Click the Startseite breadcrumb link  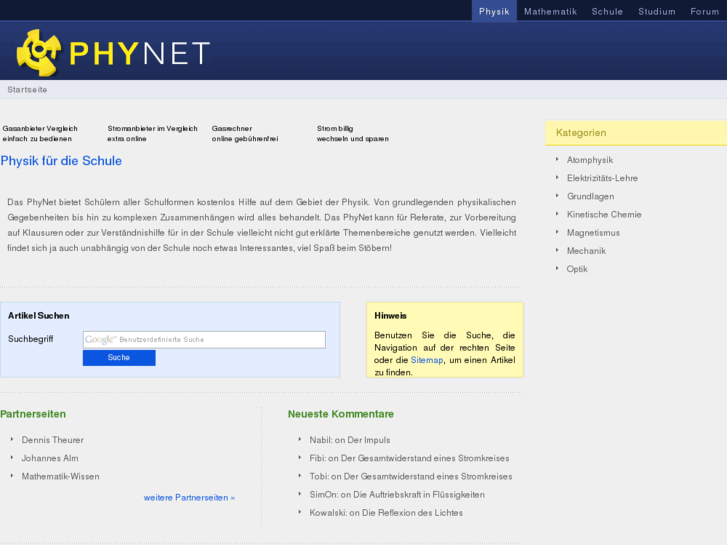click(x=27, y=90)
